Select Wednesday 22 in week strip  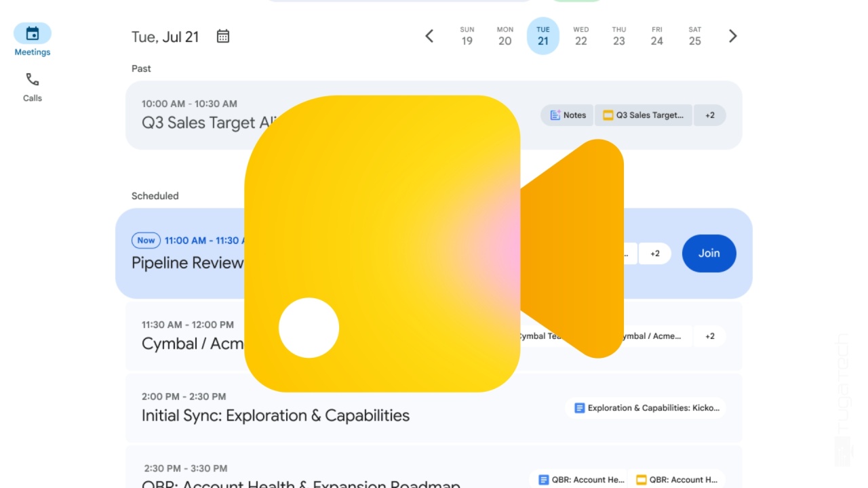pyautogui.click(x=581, y=36)
